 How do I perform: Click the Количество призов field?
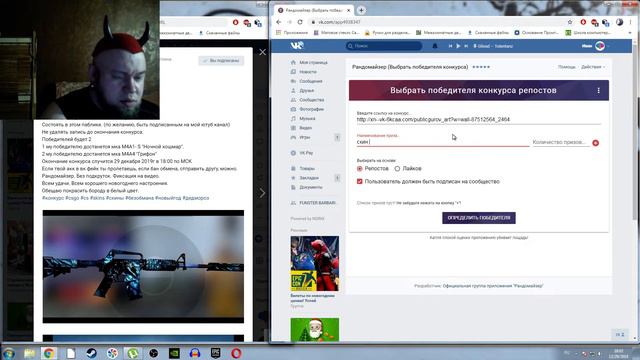(x=561, y=142)
